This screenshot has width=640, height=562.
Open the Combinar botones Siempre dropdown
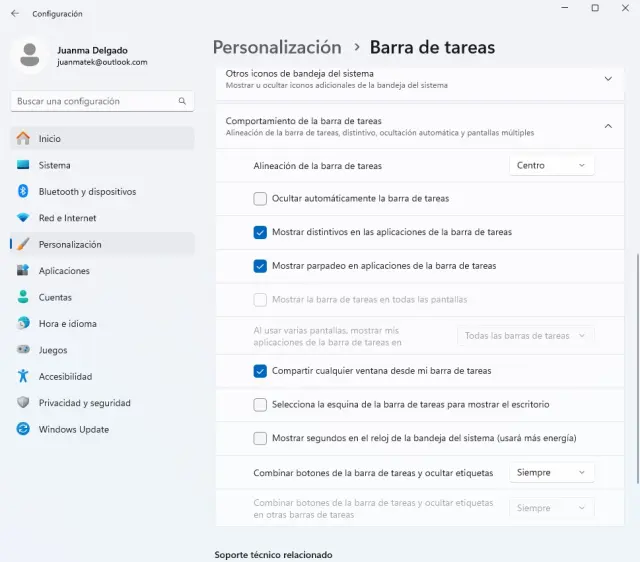[551, 473]
